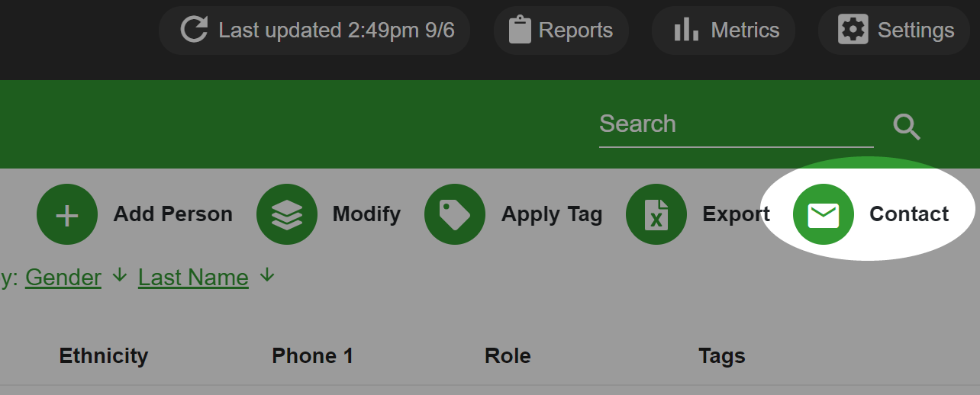Click the Last updated 2:49pm button
Screen dimensions: 980x395
pos(314,31)
